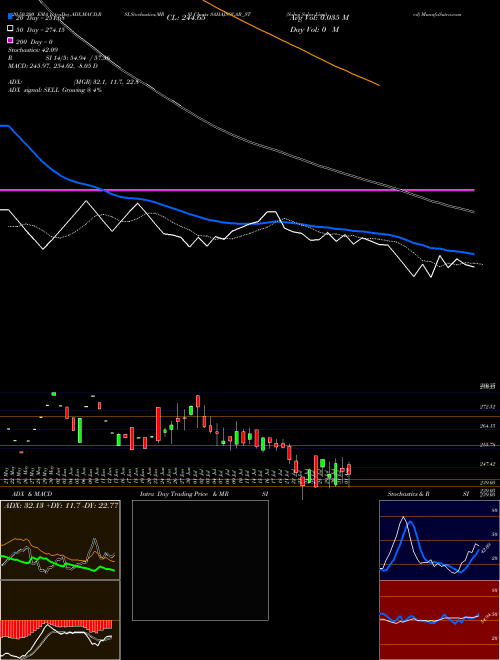Click the 'ADX & MACD' panel title
The image size is (500, 660).
click(x=32, y=494)
